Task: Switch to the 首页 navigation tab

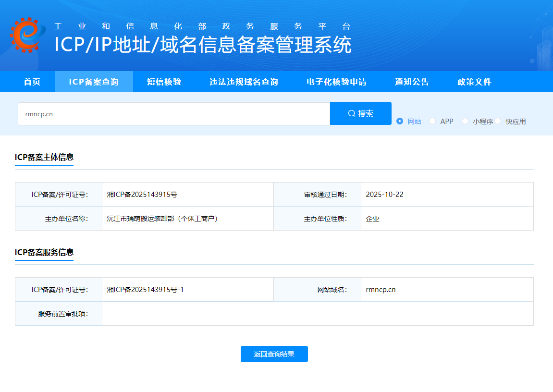Action: 32,82
